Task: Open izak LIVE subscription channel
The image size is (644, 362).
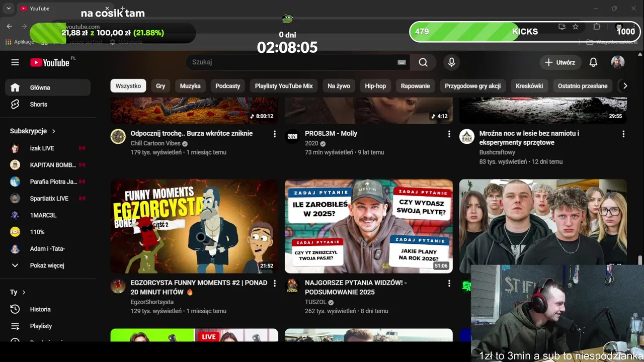Action: coord(48,148)
